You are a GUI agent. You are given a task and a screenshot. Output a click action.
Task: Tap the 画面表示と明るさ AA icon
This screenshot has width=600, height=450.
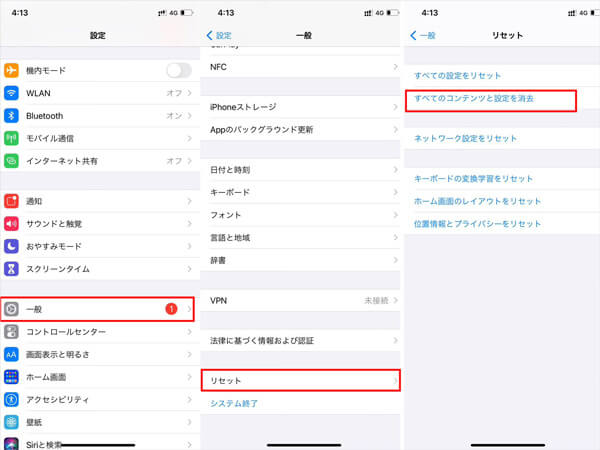[11, 354]
